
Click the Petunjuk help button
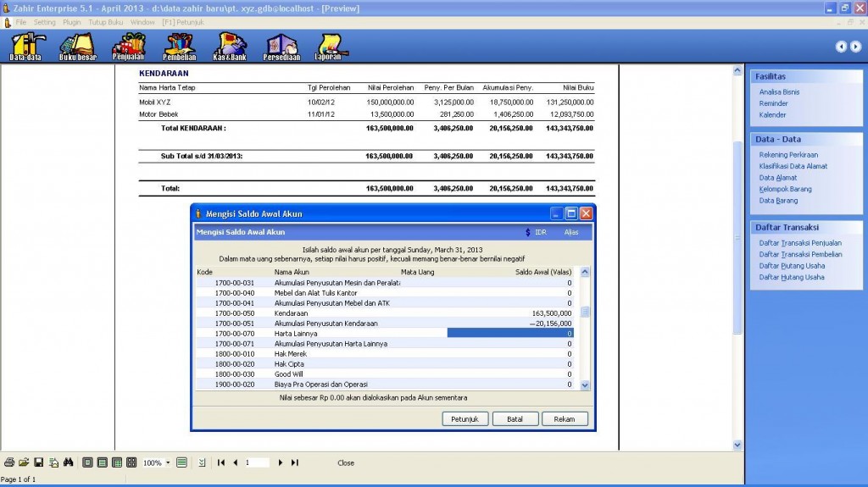point(465,419)
